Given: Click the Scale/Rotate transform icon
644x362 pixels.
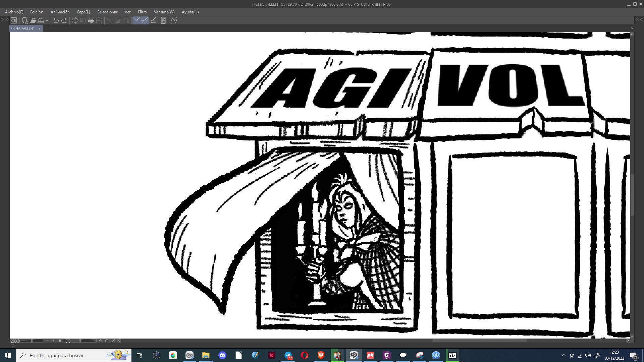Looking at the screenshot, I should tap(99, 20).
